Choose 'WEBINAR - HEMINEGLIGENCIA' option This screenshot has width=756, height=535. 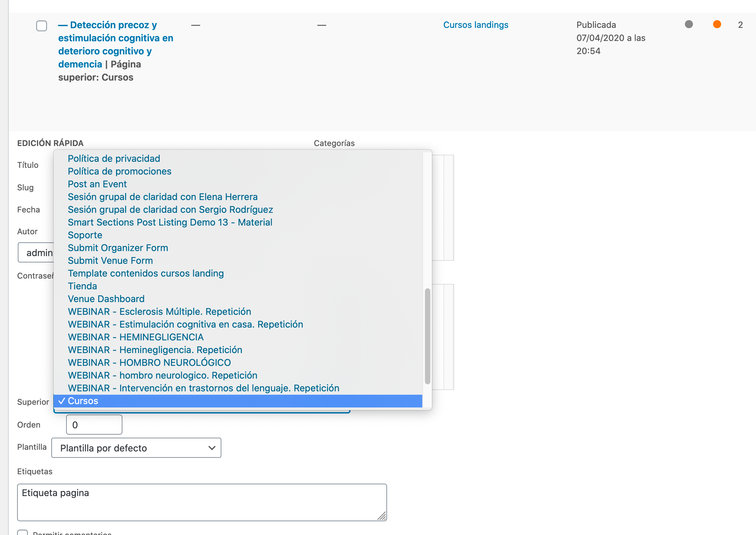238,337
